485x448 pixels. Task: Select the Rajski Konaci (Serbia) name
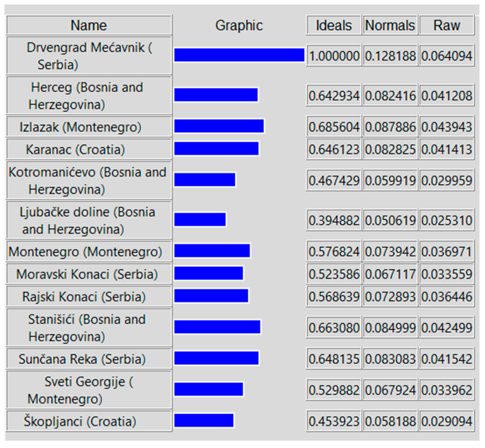click(x=89, y=296)
